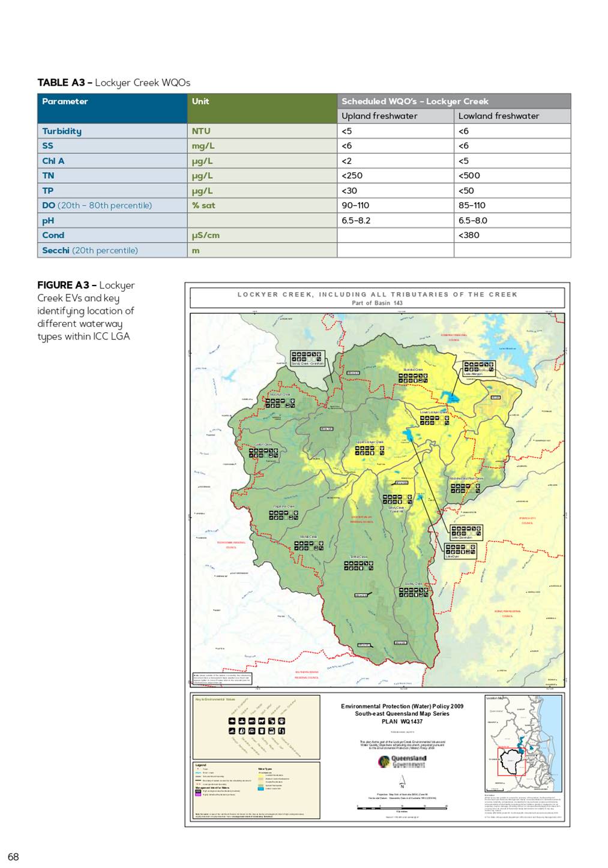This screenshot has height=868, width=608.
Task: Click the Lake Dyer environmental values icon box
Action: (460, 551)
